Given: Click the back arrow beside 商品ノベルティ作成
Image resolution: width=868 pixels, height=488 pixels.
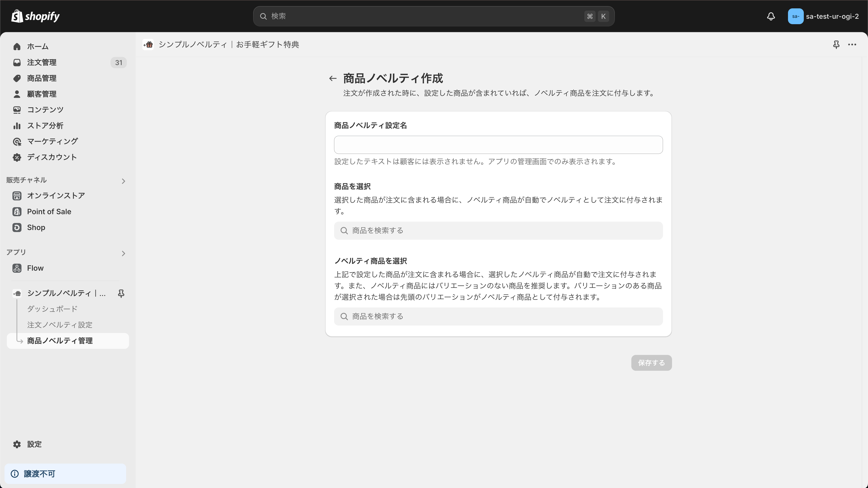Looking at the screenshot, I should click(x=333, y=78).
